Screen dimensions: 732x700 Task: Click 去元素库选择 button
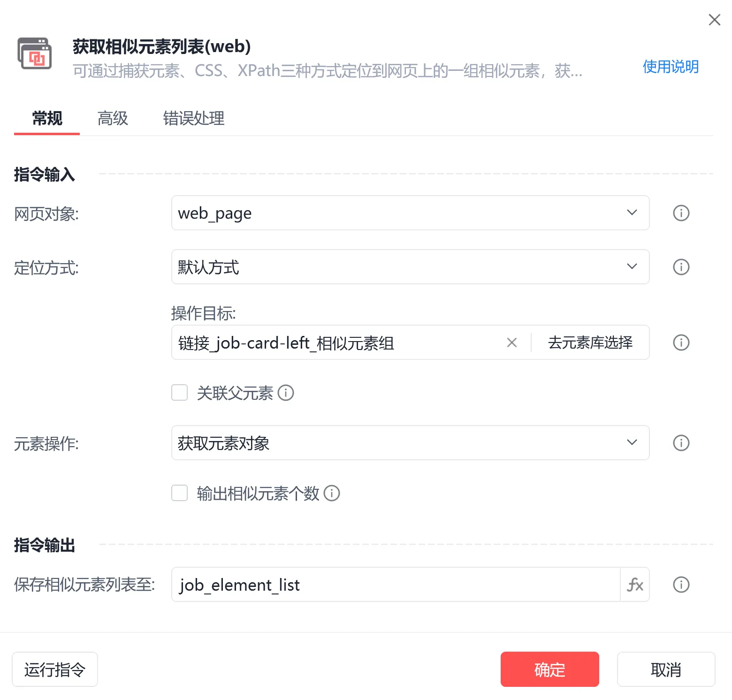tap(590, 342)
